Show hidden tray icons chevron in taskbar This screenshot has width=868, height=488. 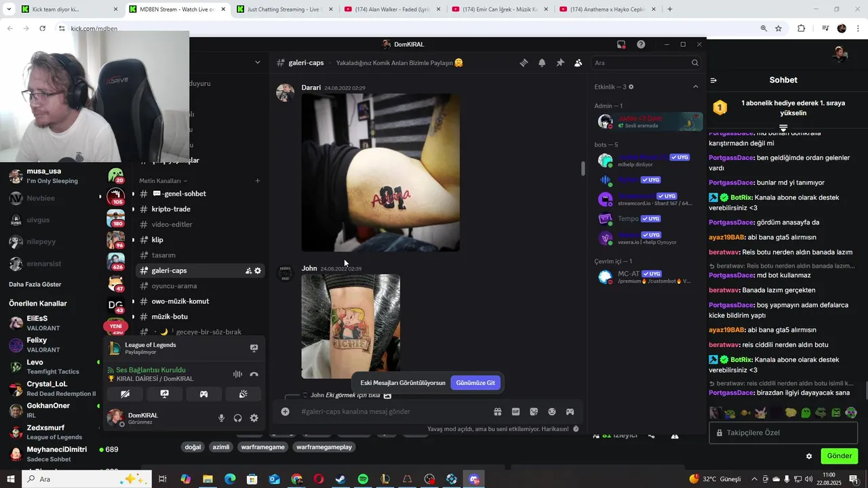tap(754, 479)
